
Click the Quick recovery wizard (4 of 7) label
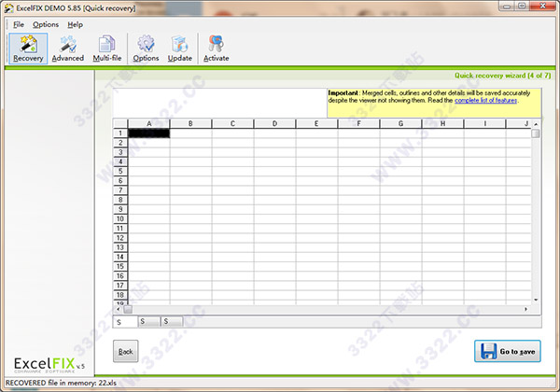pos(503,76)
